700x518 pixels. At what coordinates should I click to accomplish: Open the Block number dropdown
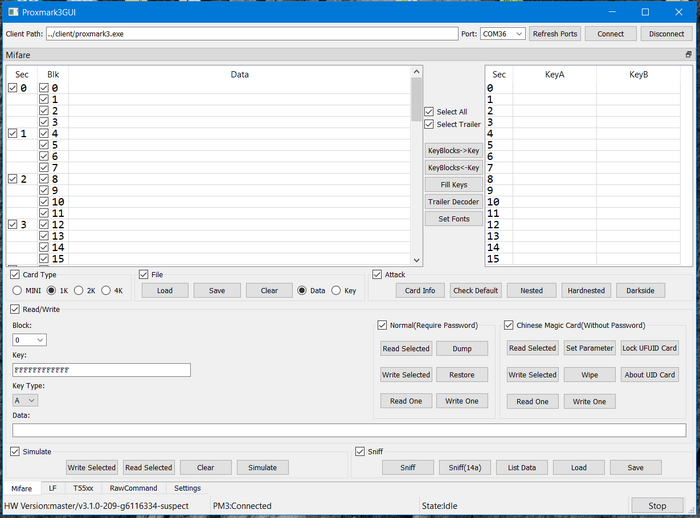click(x=29, y=340)
